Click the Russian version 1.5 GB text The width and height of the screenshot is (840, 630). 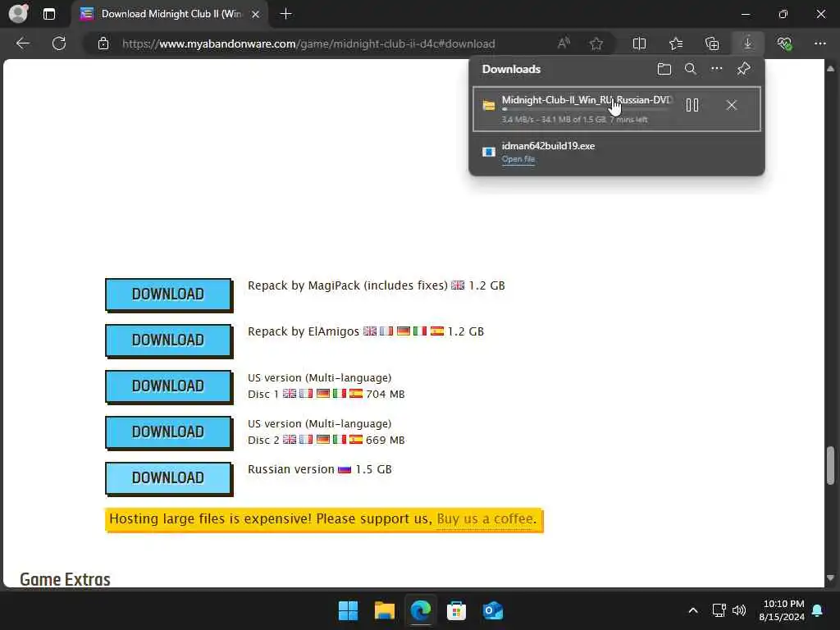320,469
